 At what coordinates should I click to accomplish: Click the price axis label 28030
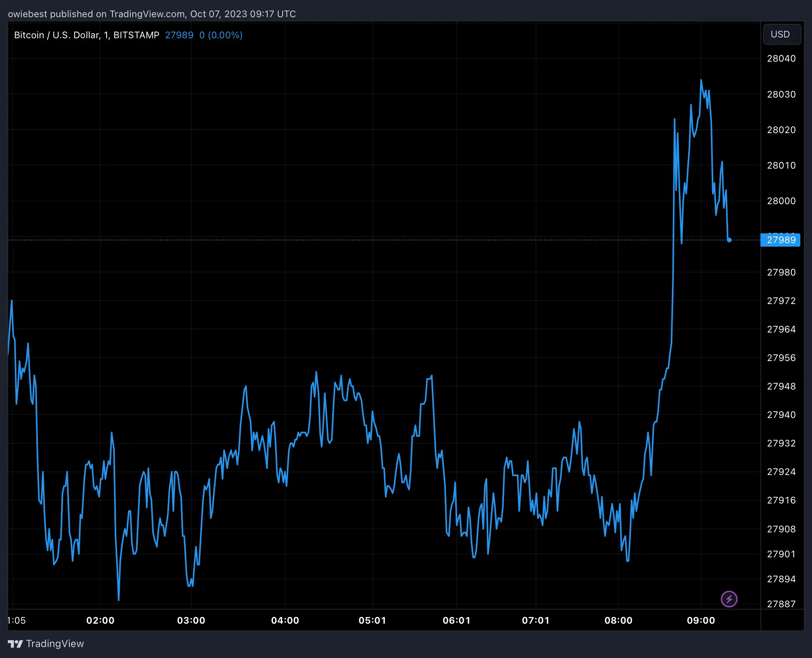(x=781, y=94)
